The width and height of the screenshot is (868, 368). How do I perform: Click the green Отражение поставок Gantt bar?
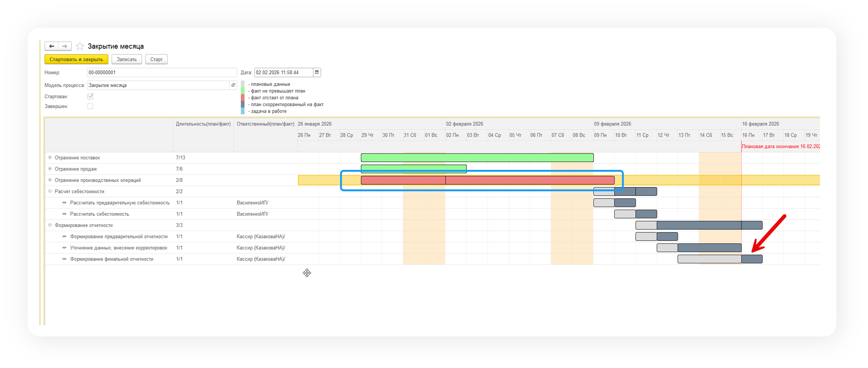pos(477,158)
